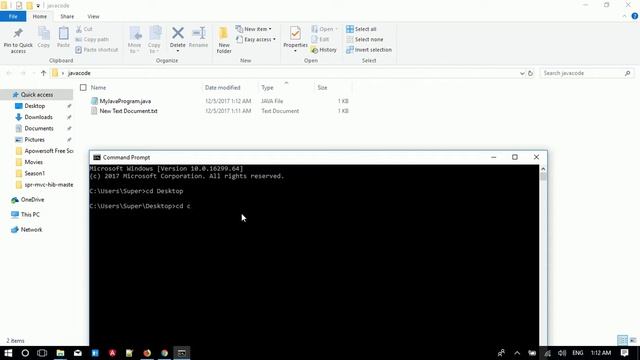Open Easy access dropdown
This screenshot has width=640, height=360.
tap(256, 40)
